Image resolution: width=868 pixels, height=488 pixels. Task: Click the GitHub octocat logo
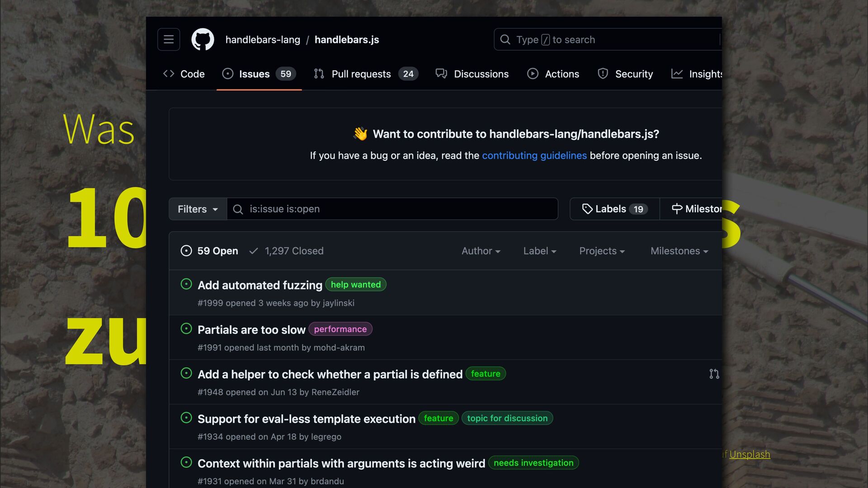point(203,39)
